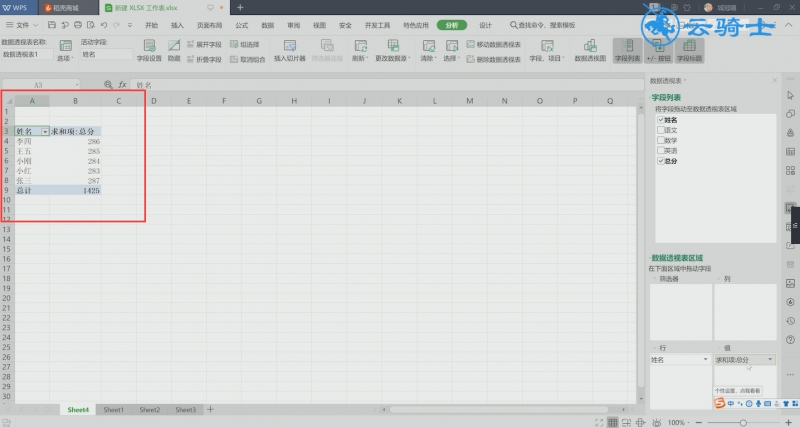Click 更改数据源 (Change Data Source)

tap(393, 51)
